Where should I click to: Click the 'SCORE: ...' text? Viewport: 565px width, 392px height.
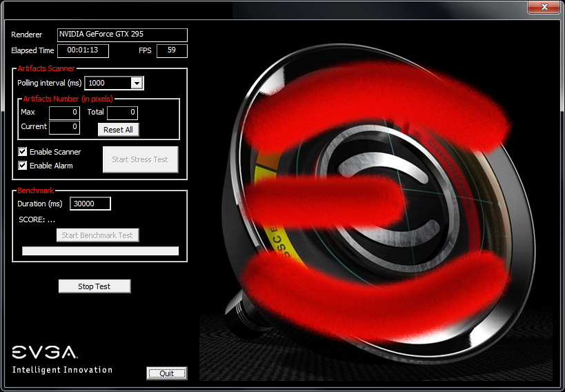tap(37, 219)
